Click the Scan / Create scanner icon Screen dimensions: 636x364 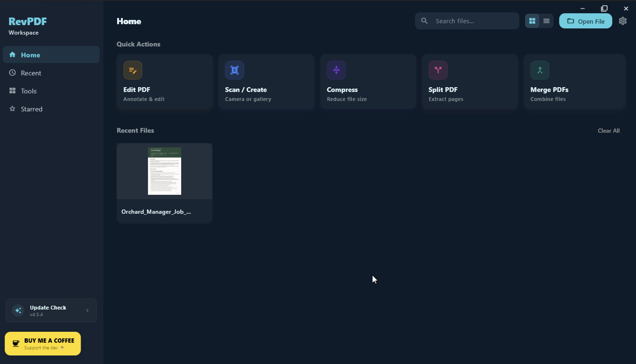pyautogui.click(x=234, y=70)
